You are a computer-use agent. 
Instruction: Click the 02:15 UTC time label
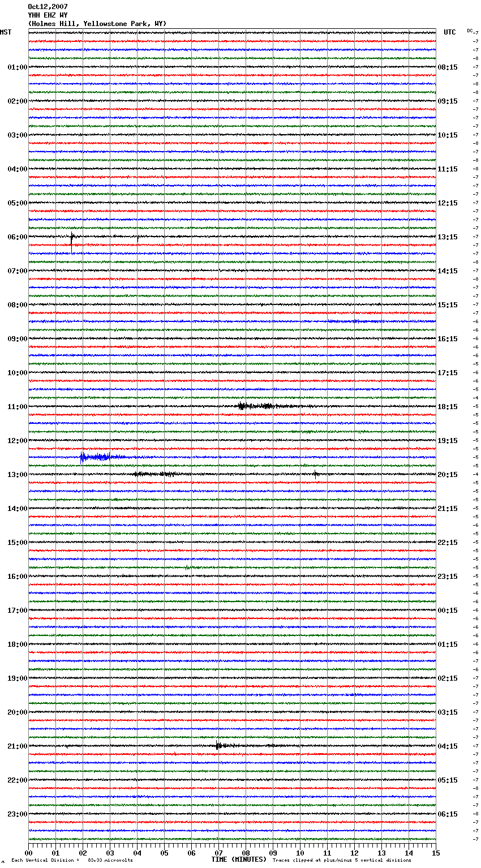pos(448,678)
